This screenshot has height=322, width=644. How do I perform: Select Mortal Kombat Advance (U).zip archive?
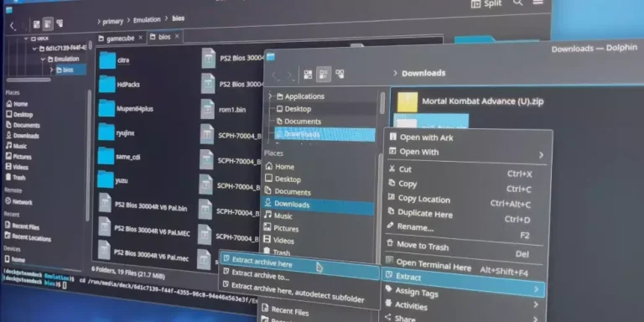click(x=470, y=101)
